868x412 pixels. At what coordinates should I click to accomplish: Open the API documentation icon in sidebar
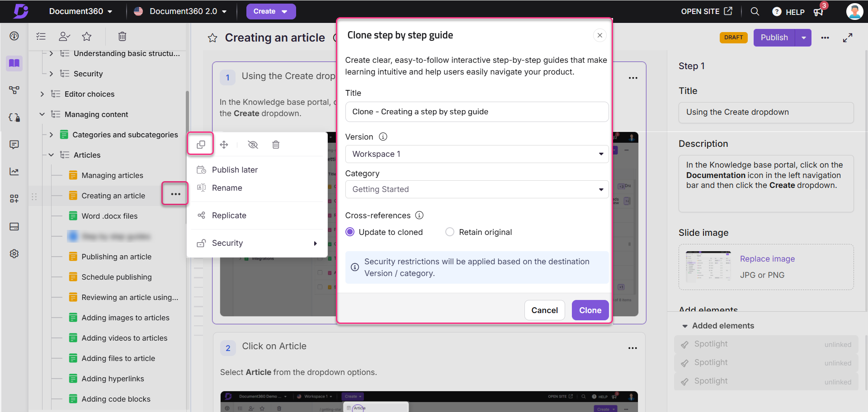[14, 117]
